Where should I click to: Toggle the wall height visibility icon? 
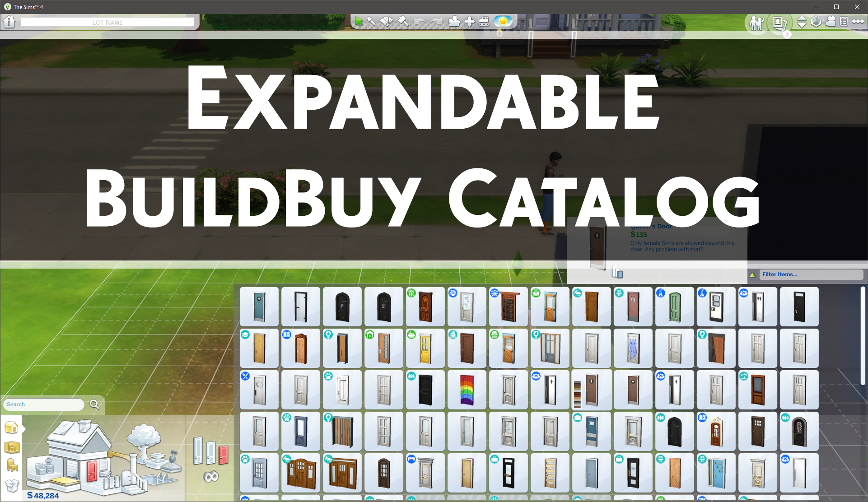tap(814, 23)
